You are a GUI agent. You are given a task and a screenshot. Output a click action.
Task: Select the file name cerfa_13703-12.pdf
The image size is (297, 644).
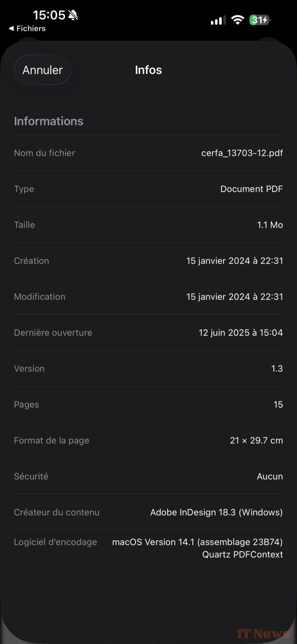click(242, 153)
